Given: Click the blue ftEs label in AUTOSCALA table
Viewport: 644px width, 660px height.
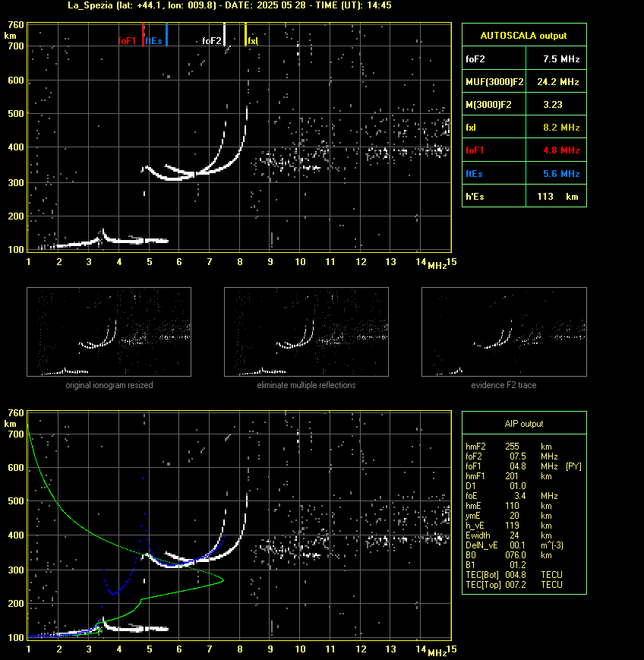Looking at the screenshot, I should point(474,174).
